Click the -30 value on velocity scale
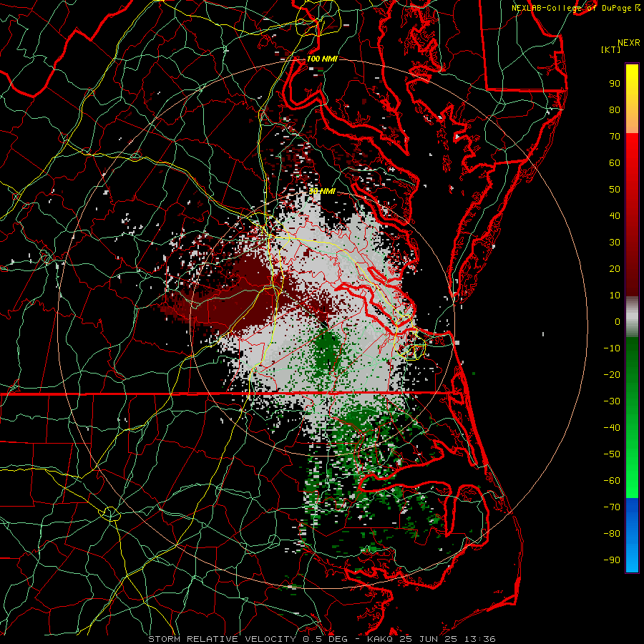This screenshot has height=644, width=644. 612,401
